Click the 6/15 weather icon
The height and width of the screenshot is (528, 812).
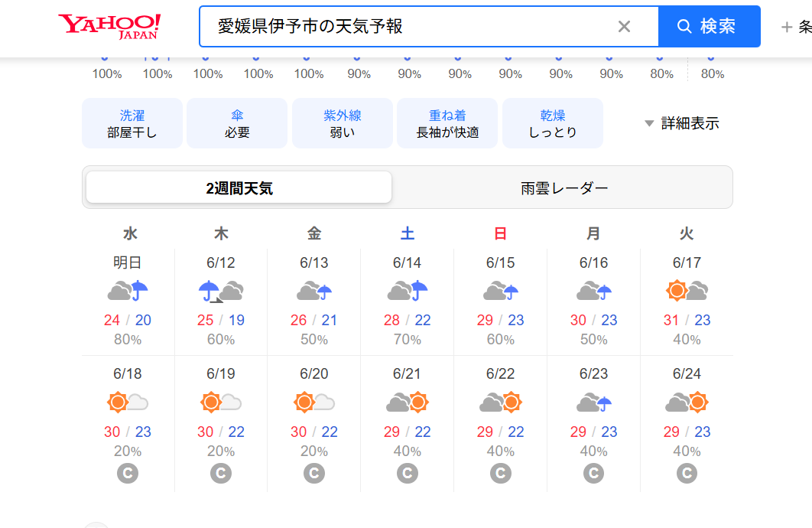(500, 291)
